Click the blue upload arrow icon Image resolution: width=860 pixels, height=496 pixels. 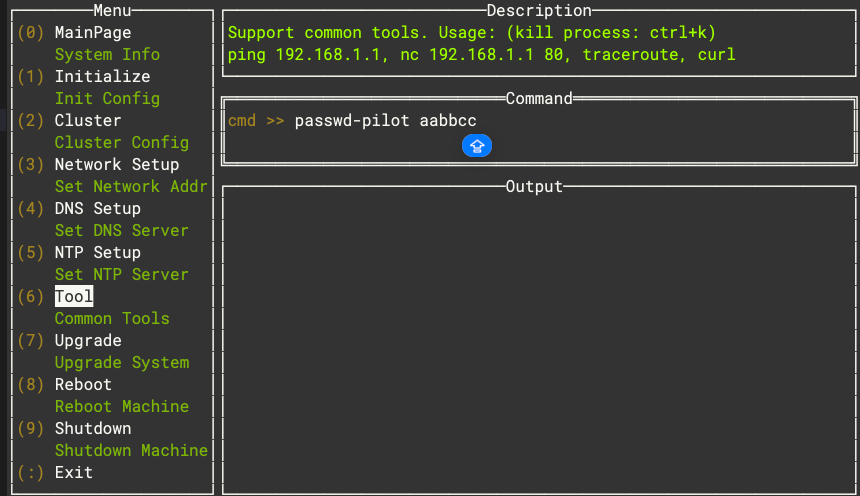point(477,146)
